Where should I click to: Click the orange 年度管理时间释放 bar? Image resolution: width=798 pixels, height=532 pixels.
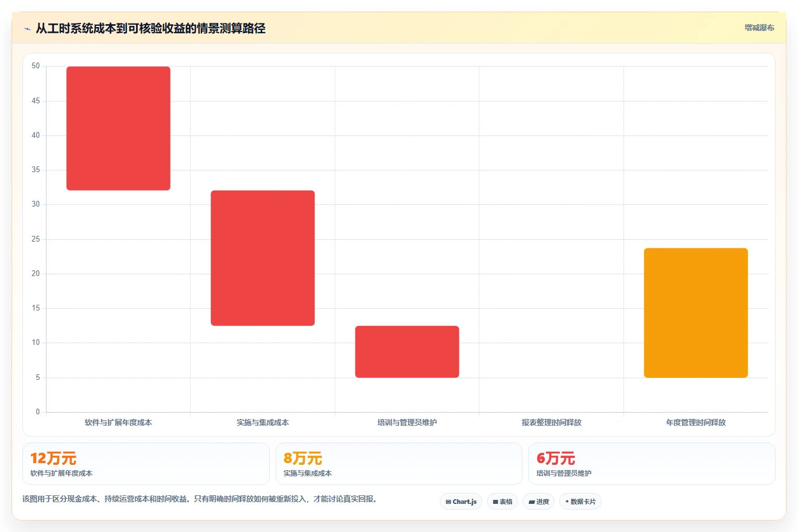pyautogui.click(x=696, y=313)
